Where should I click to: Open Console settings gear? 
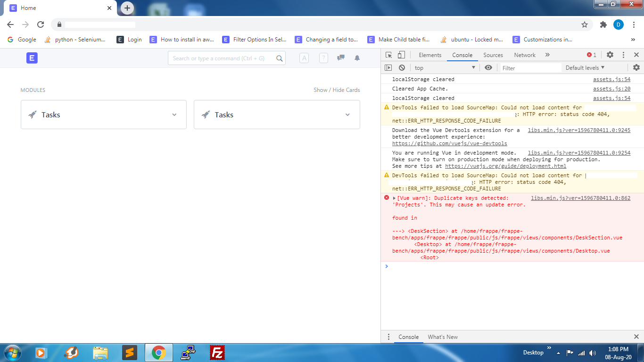point(636,68)
